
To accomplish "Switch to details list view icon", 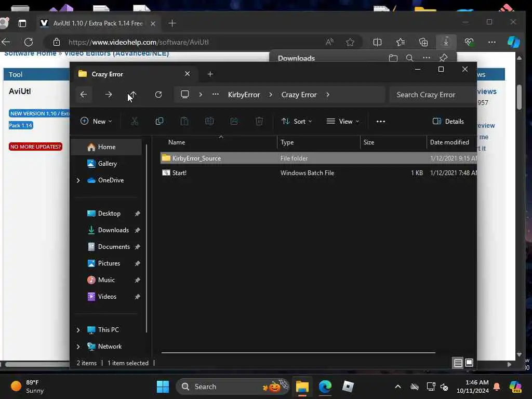I will [x=458, y=363].
